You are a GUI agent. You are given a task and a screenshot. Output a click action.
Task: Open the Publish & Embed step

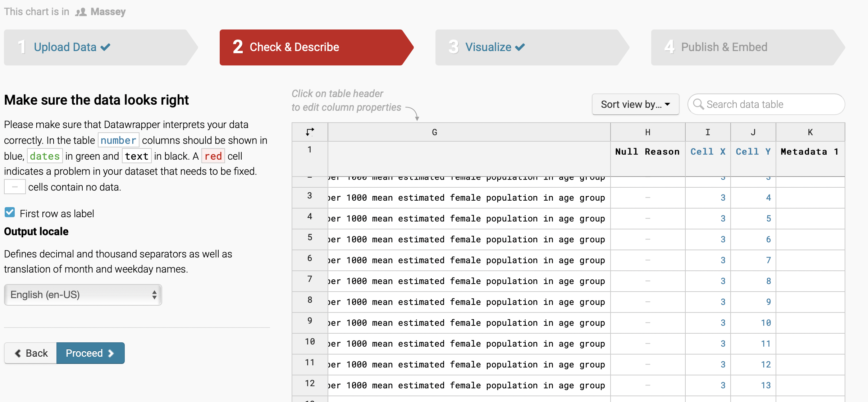748,47
